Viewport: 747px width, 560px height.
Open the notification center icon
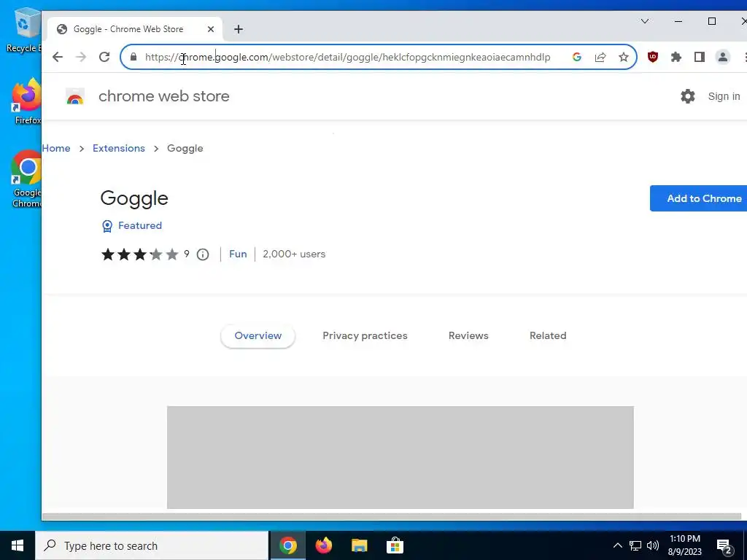coord(724,547)
